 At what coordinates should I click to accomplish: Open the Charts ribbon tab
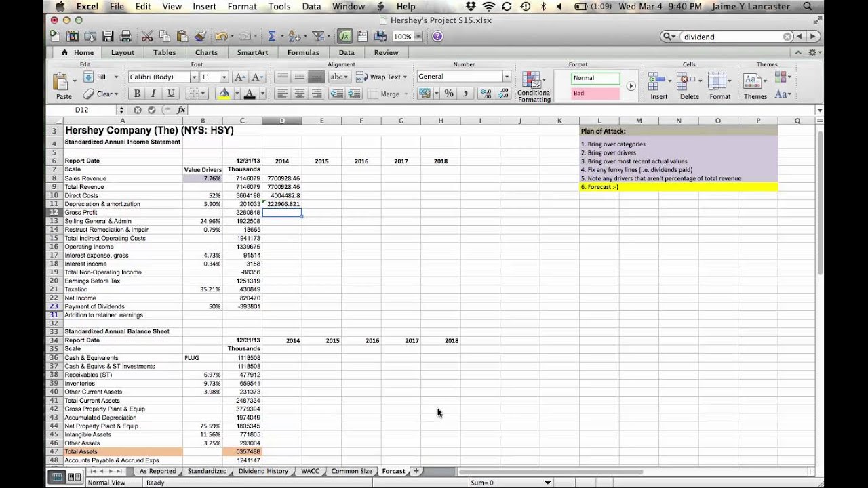[x=206, y=52]
